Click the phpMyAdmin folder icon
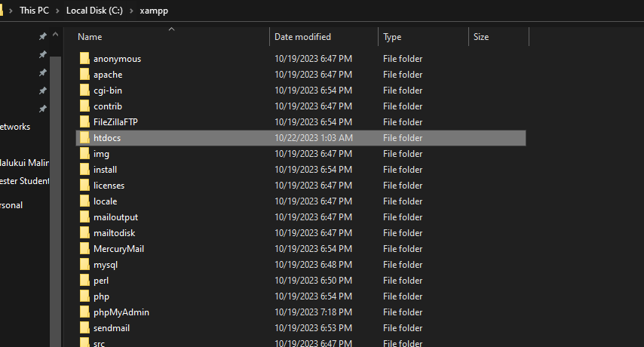The width and height of the screenshot is (644, 347). point(84,312)
